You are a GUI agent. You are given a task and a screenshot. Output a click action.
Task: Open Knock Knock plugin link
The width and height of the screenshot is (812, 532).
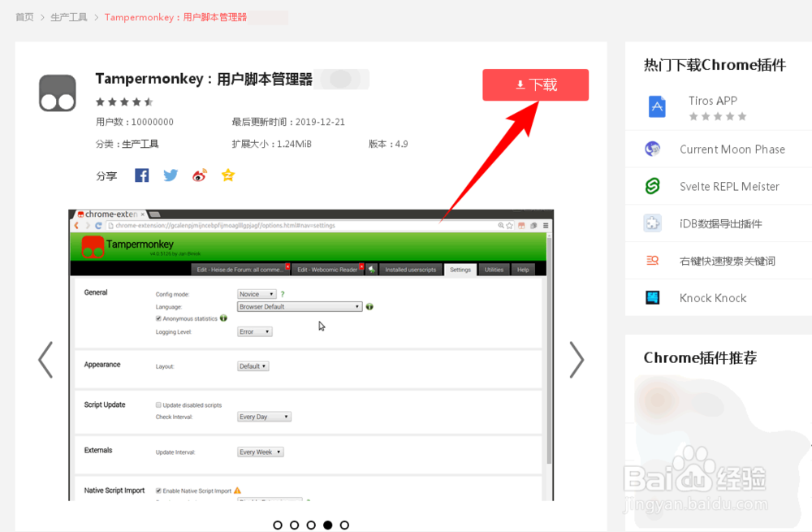(x=713, y=298)
